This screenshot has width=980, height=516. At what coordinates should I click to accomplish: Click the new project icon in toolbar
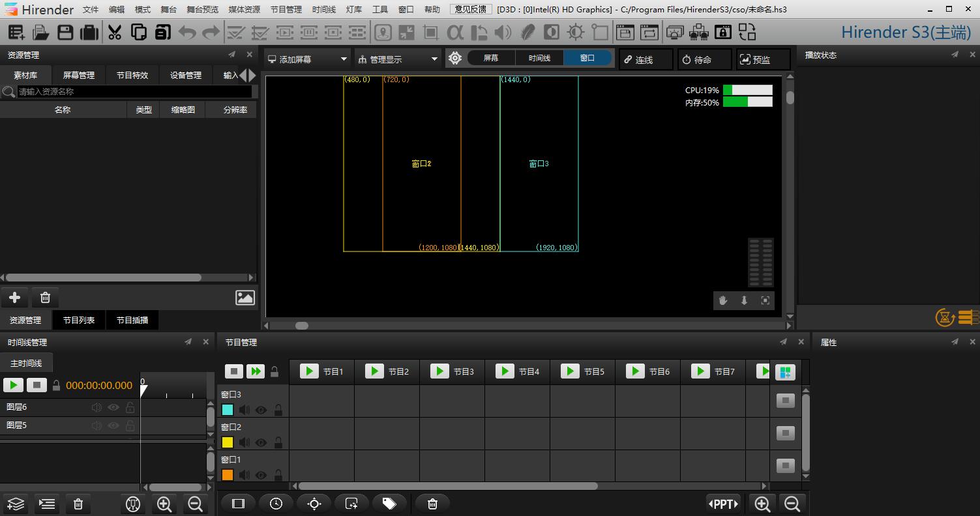(x=16, y=32)
